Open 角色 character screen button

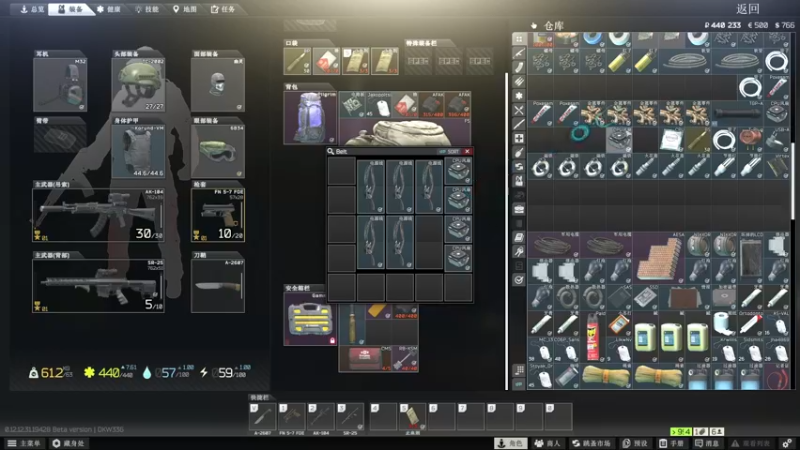[x=511, y=443]
